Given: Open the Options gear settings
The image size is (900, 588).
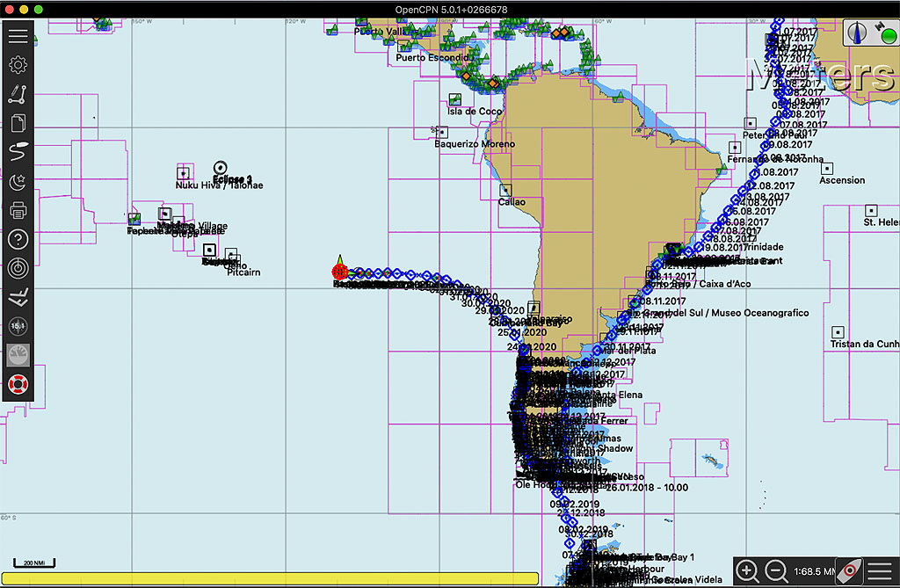Looking at the screenshot, I should pos(18,66).
